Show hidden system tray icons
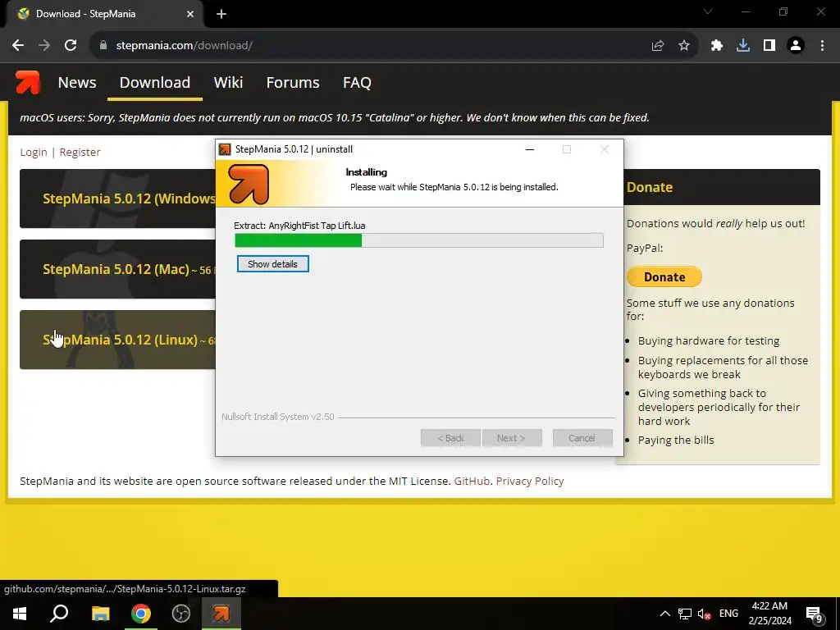840x630 pixels. pos(664,614)
